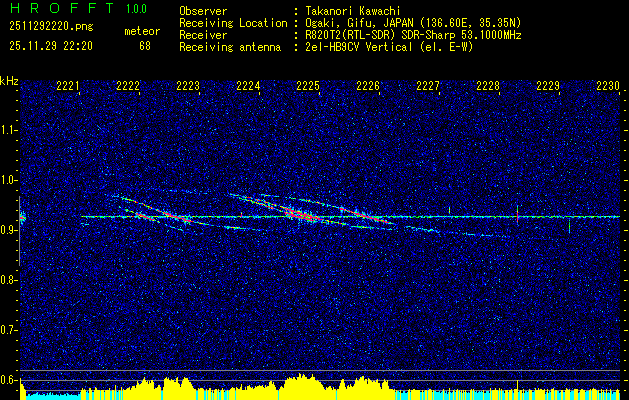Click the 0.9 kHz frequency label
This screenshot has height=400, width=629.
pos(9,230)
